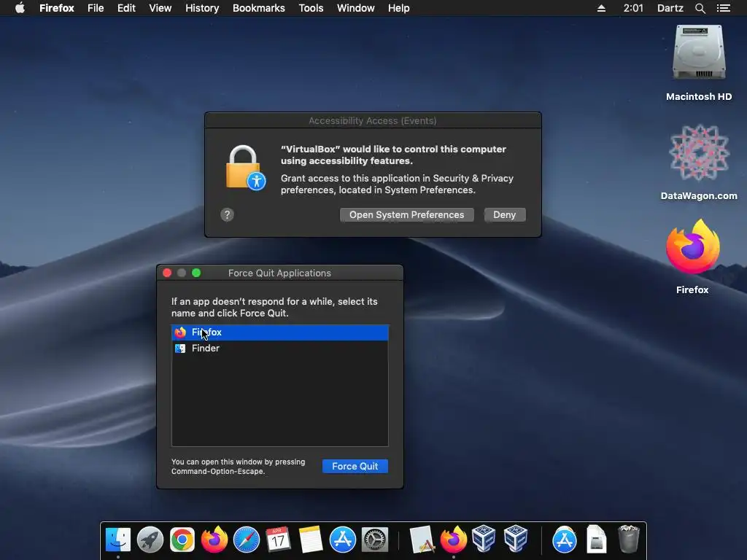Click Open System Preferences button
Image resolution: width=747 pixels, height=560 pixels.
click(x=407, y=215)
